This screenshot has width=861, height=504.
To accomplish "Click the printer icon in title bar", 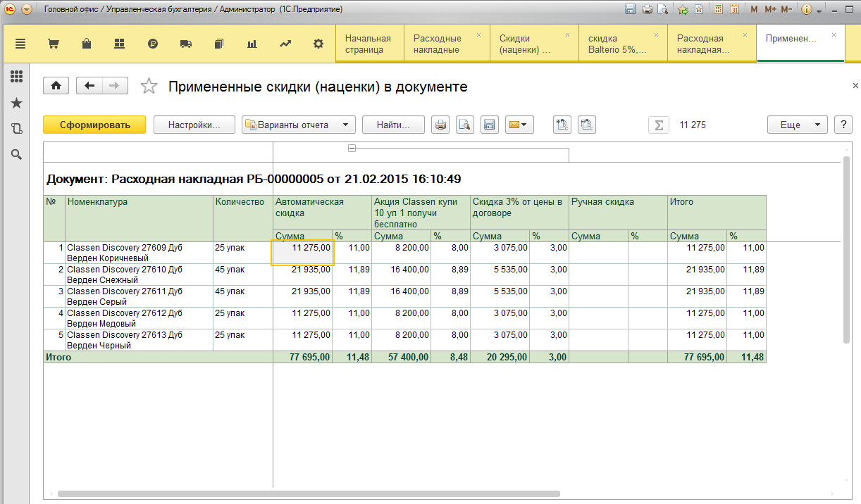I will click(646, 10).
